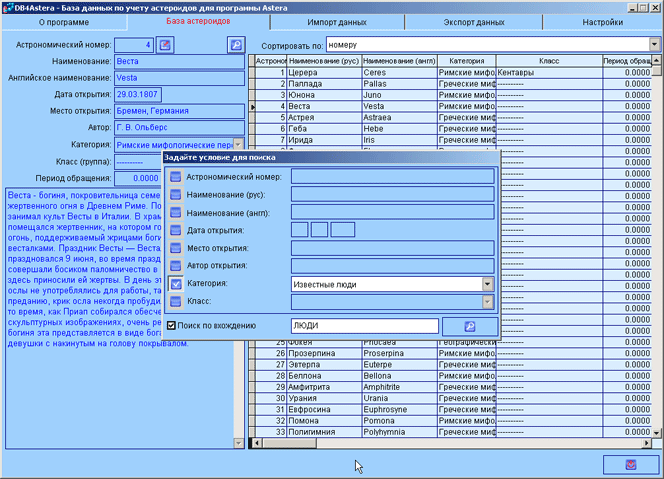This screenshot has height=479, width=664.
Task: Click the horizontal scrollbar under the table
Action: [450, 443]
